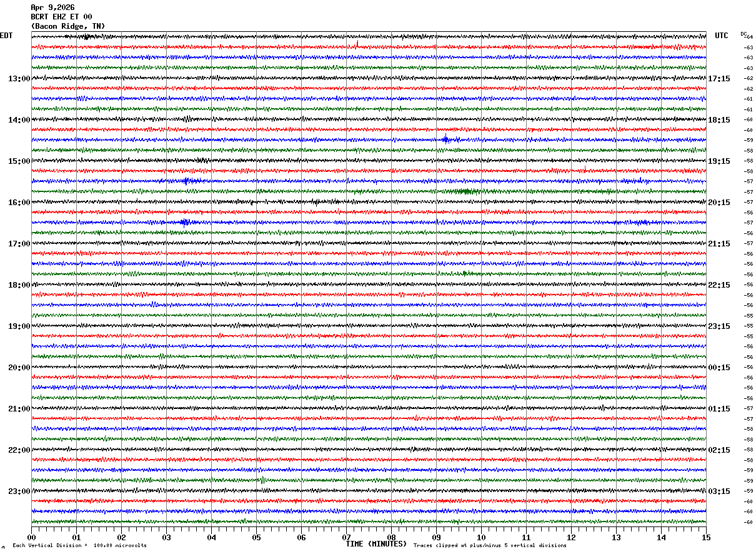Click the 01:15 UTC row label
This screenshot has height=554, width=756.
click(719, 409)
